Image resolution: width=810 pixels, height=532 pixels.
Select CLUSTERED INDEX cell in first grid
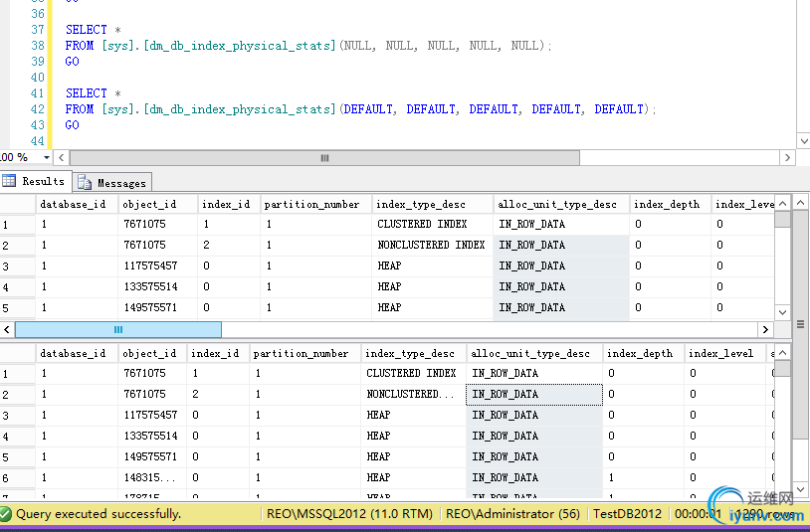433,224
